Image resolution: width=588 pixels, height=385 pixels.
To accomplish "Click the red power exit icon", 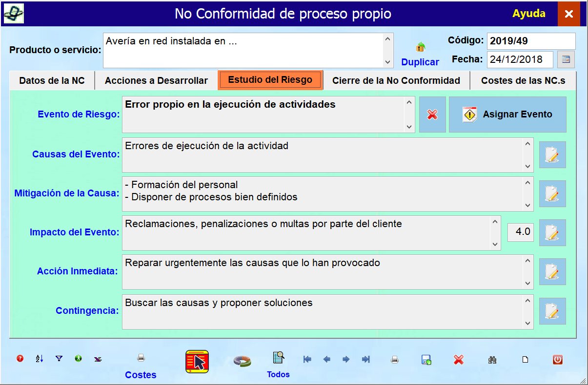I will (558, 360).
